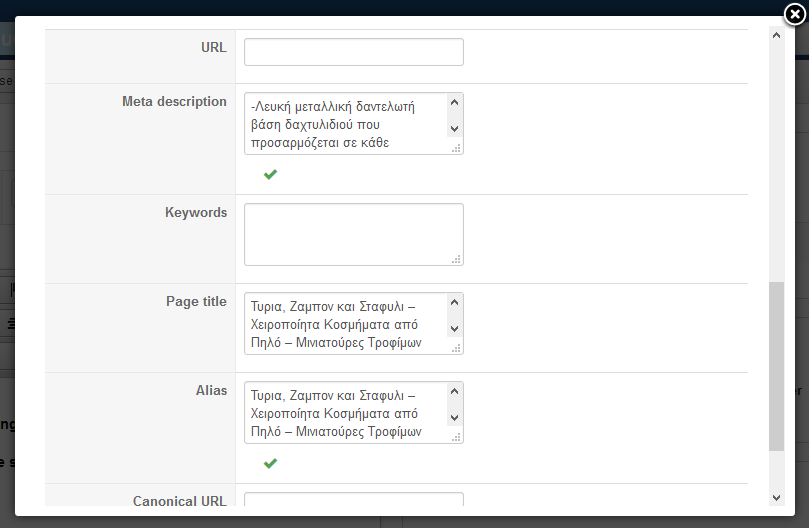809x528 pixels.
Task: Click the green checkmark below Meta description
Action: point(270,174)
